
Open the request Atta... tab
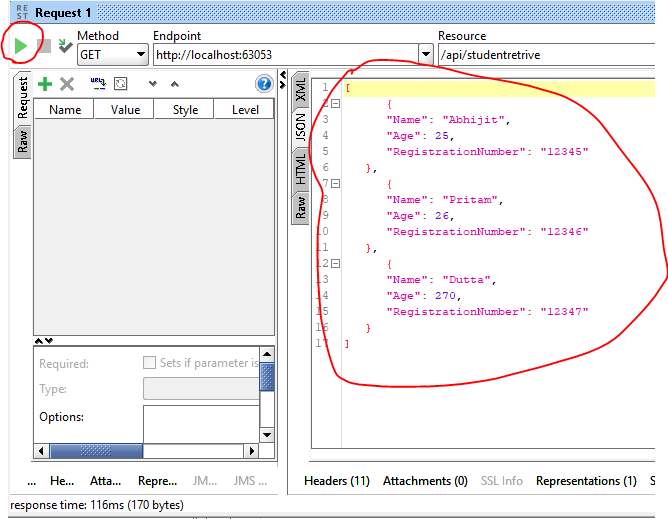click(105, 481)
